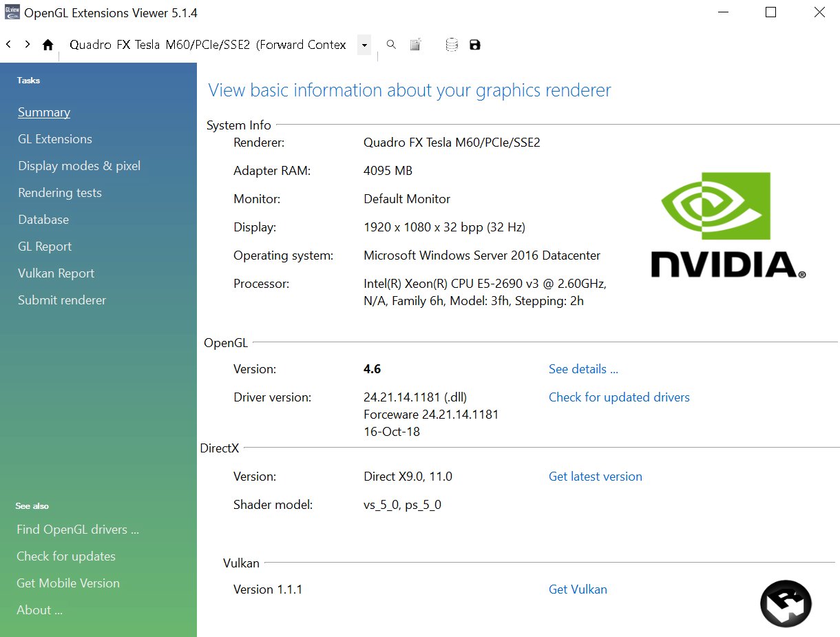Open Rendering tests from the sidebar
Screen dimensions: 840x637
[x=60, y=193]
